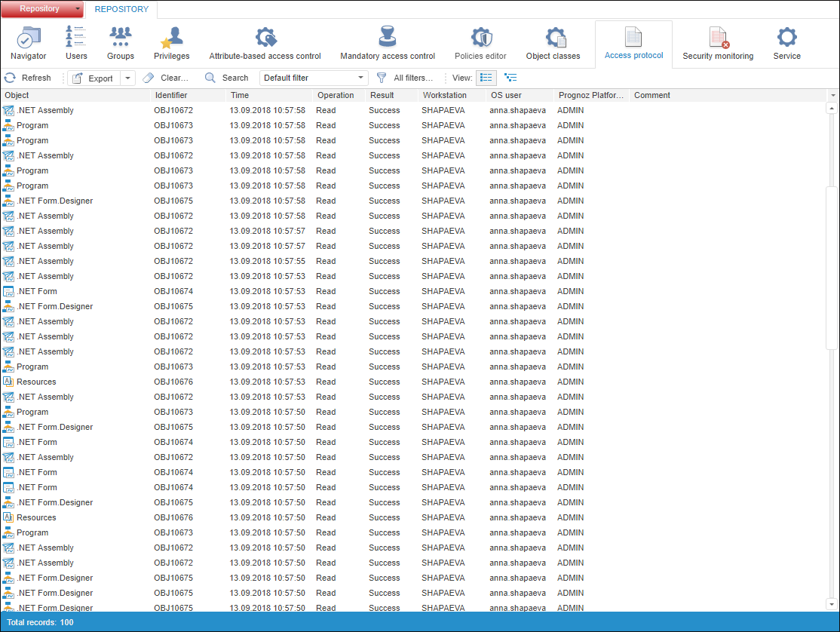The width and height of the screenshot is (840, 632).
Task: Switch to flat list view
Action: (486, 78)
